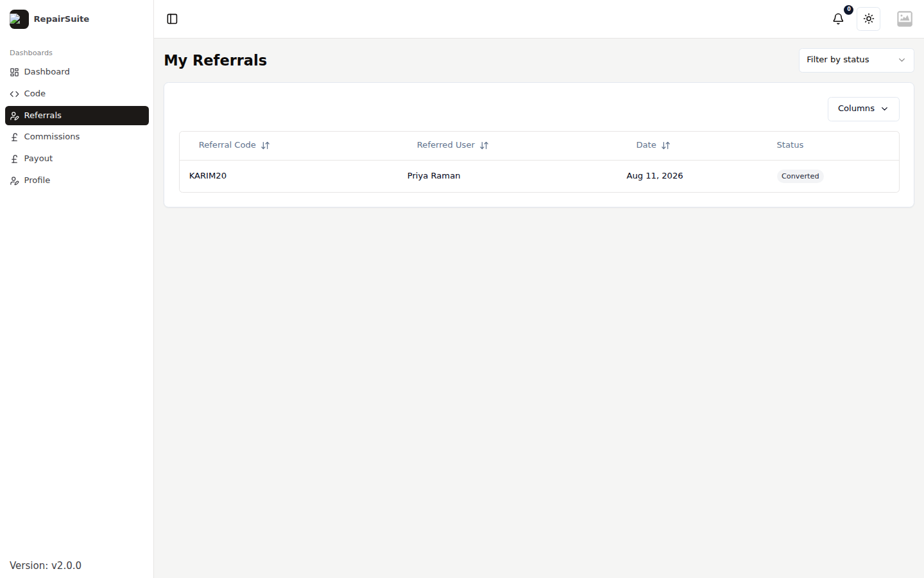The image size is (924, 578).
Task: Open the Code menu item
Action: (77, 94)
